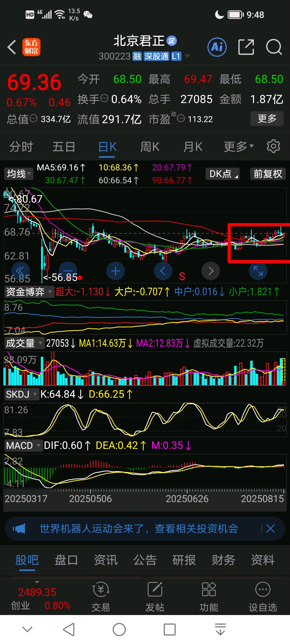Open 研报 tab

pyautogui.click(x=184, y=560)
